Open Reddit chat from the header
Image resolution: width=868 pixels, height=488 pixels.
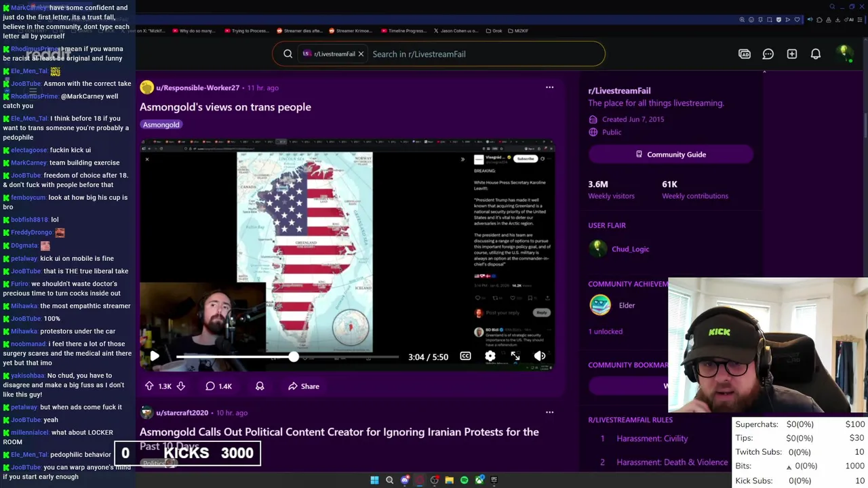tap(768, 54)
